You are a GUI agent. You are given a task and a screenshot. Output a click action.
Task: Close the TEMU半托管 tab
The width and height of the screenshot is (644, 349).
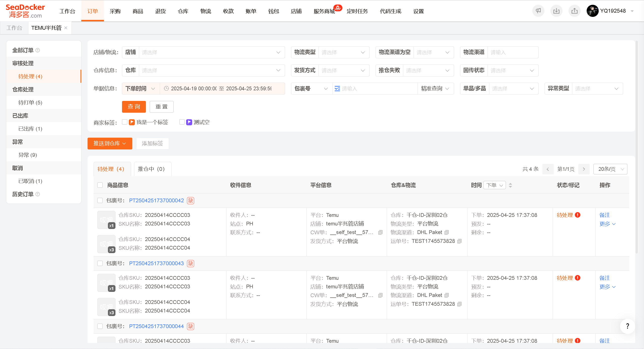66,28
